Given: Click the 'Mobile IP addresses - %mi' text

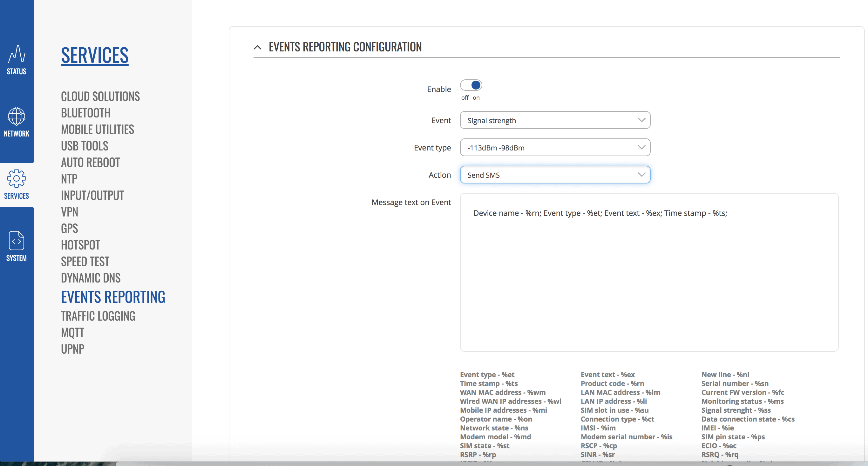Looking at the screenshot, I should point(503,410).
